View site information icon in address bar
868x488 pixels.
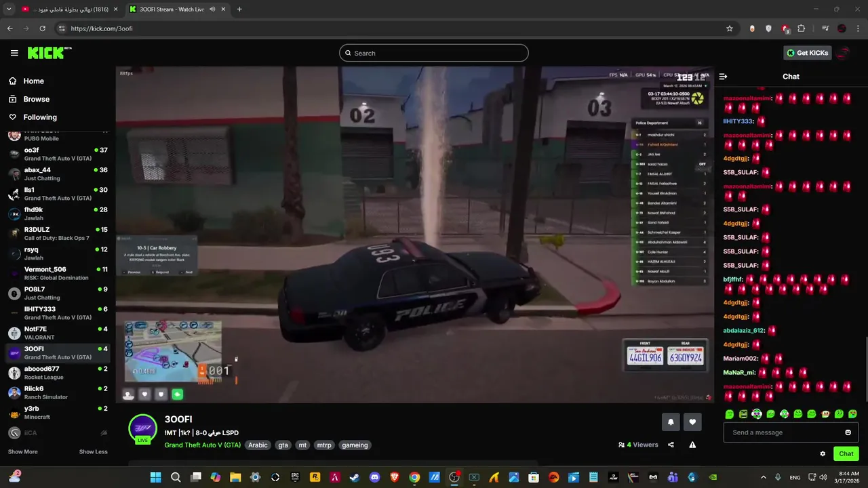(x=62, y=28)
